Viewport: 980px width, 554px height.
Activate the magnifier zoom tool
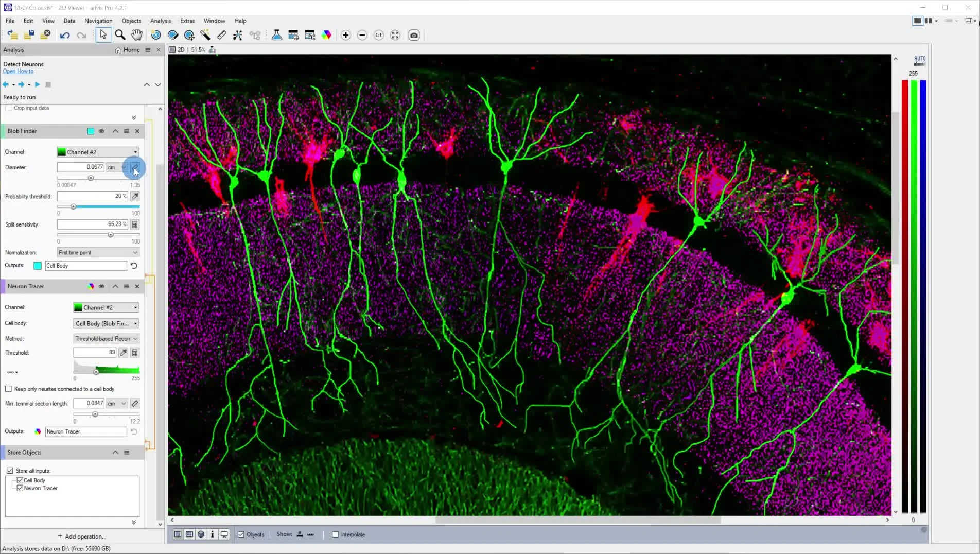click(x=120, y=35)
